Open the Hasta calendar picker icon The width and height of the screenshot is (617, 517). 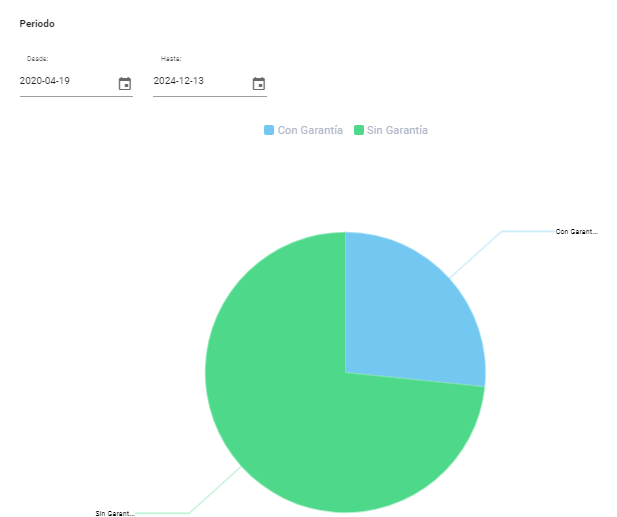click(258, 84)
